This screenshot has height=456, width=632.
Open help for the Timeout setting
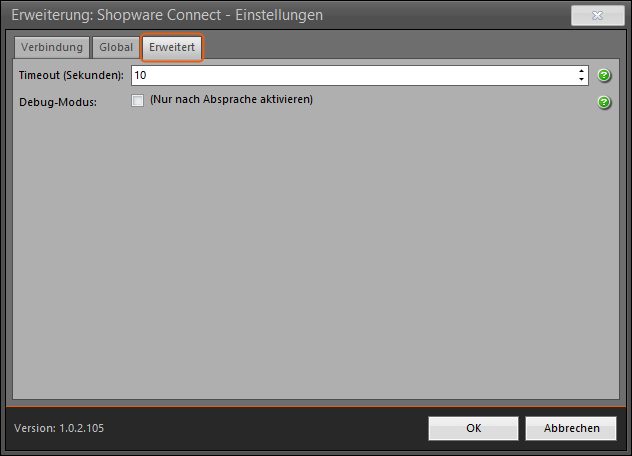(x=604, y=75)
